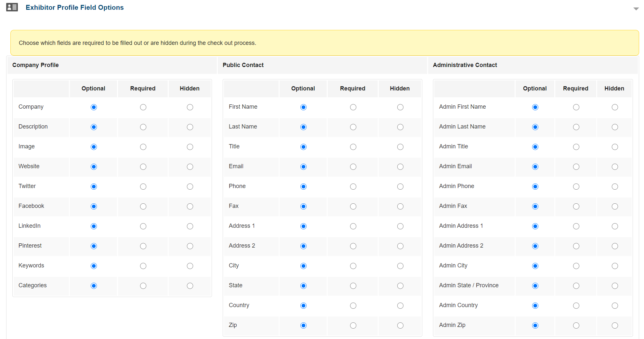Make Admin First Name Required

click(x=576, y=107)
